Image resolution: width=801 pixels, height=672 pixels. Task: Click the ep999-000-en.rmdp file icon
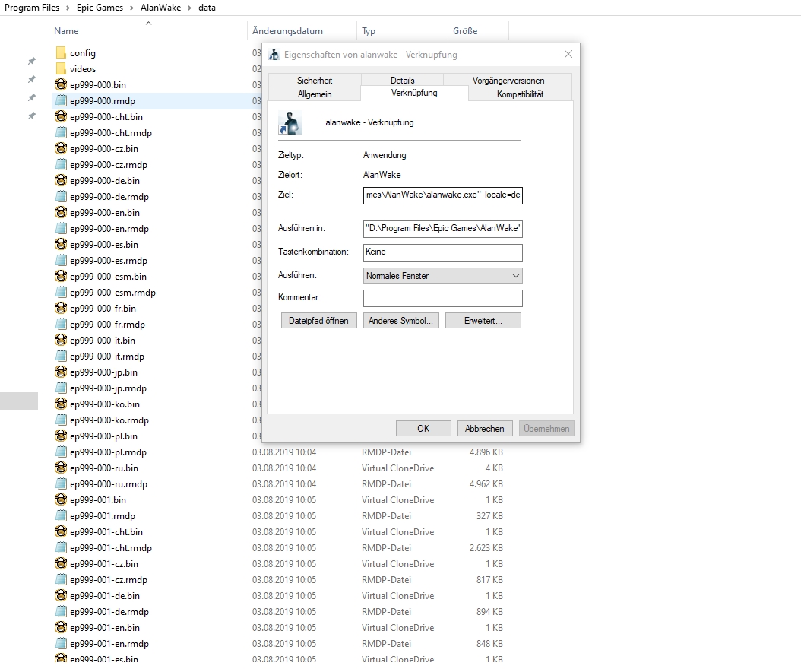(61, 228)
